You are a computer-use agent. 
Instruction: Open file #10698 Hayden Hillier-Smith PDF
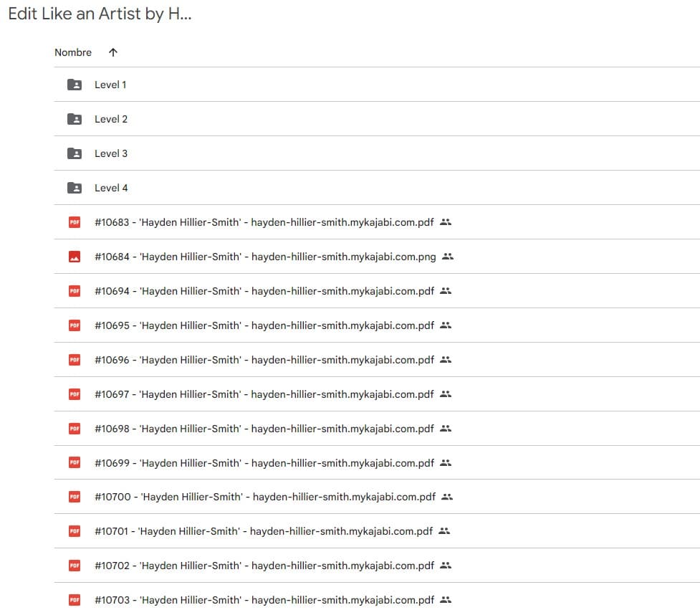pos(264,429)
